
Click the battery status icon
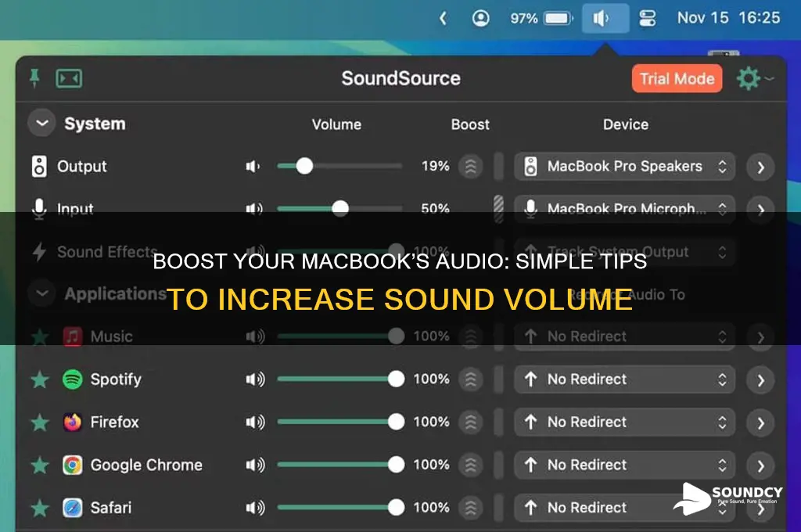(x=559, y=19)
